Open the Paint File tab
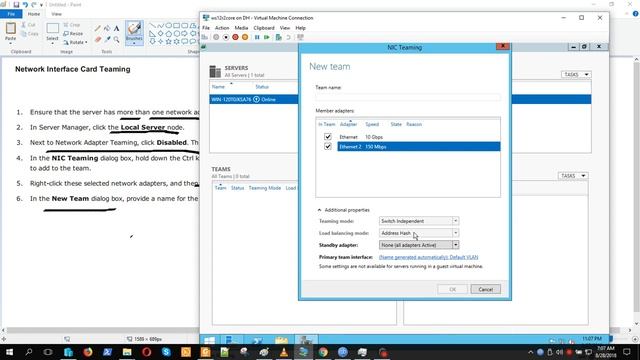Viewport: 640px width, 360px height. 11,14
